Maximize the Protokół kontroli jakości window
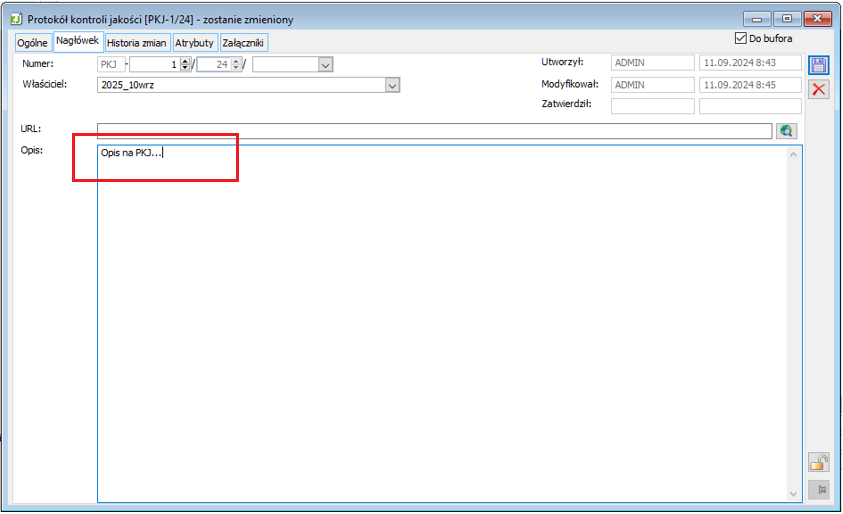 tap(787, 19)
